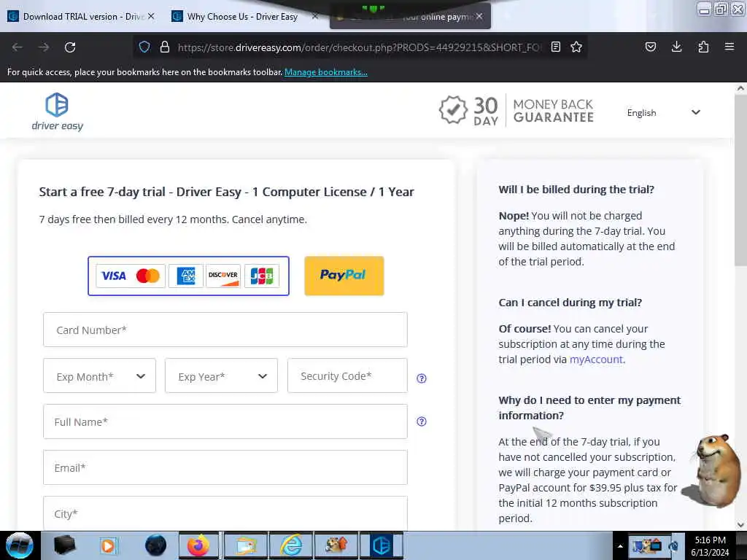Save page to Pocket
Image resolution: width=747 pixels, height=560 pixels.
point(650,47)
